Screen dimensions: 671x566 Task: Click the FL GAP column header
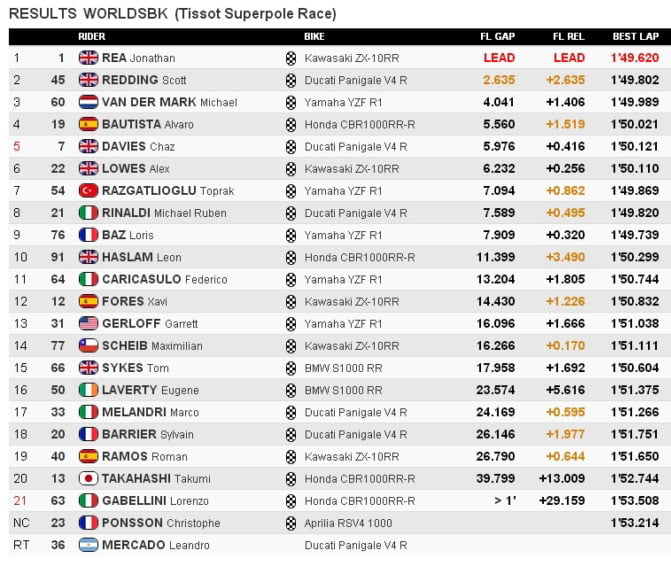point(498,37)
